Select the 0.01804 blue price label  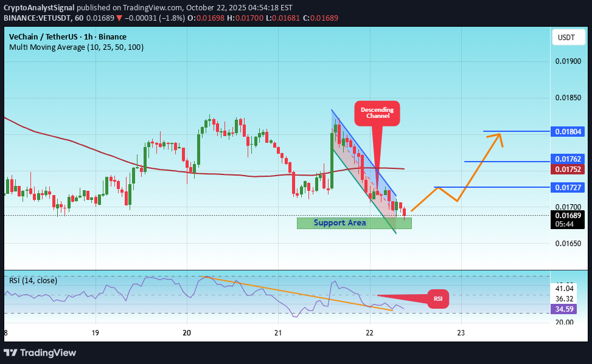pos(568,131)
